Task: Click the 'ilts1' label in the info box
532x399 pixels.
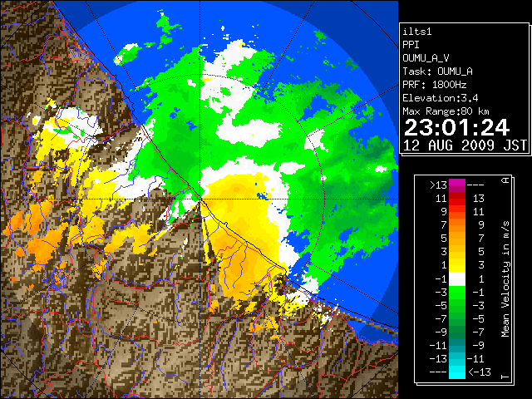Action: point(417,32)
